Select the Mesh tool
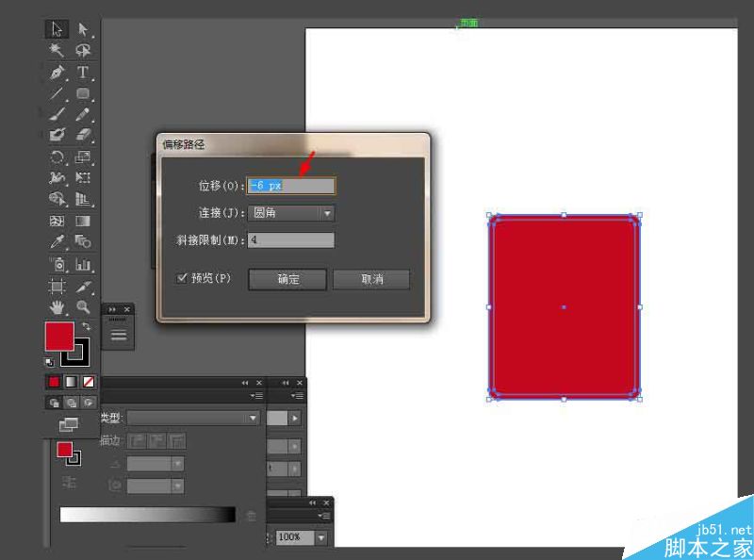Screen dimensions: 754x560 tap(57, 221)
